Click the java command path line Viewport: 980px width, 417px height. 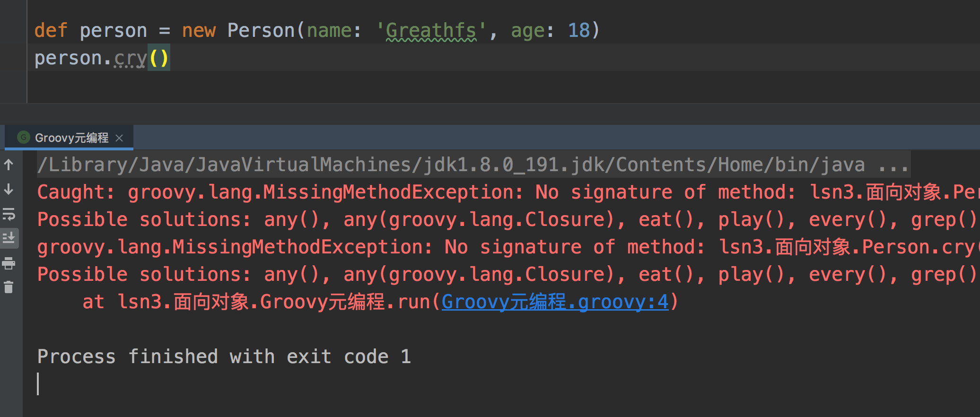(x=473, y=165)
